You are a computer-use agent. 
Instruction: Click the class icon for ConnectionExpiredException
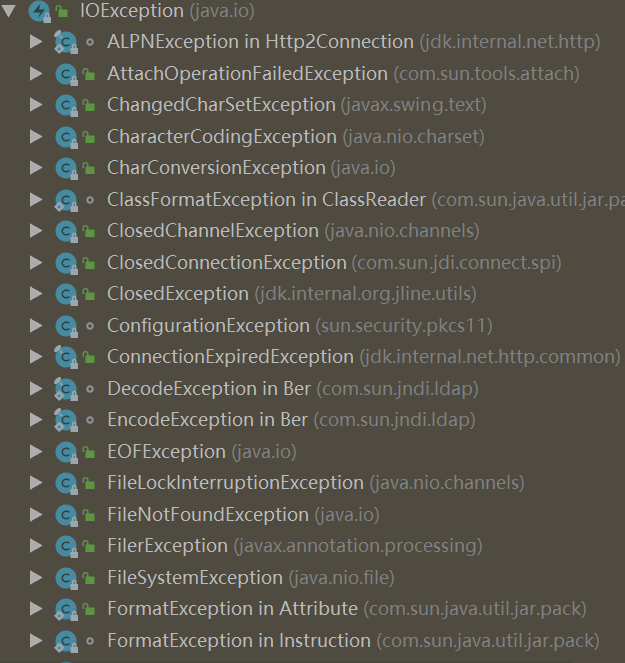click(66, 357)
